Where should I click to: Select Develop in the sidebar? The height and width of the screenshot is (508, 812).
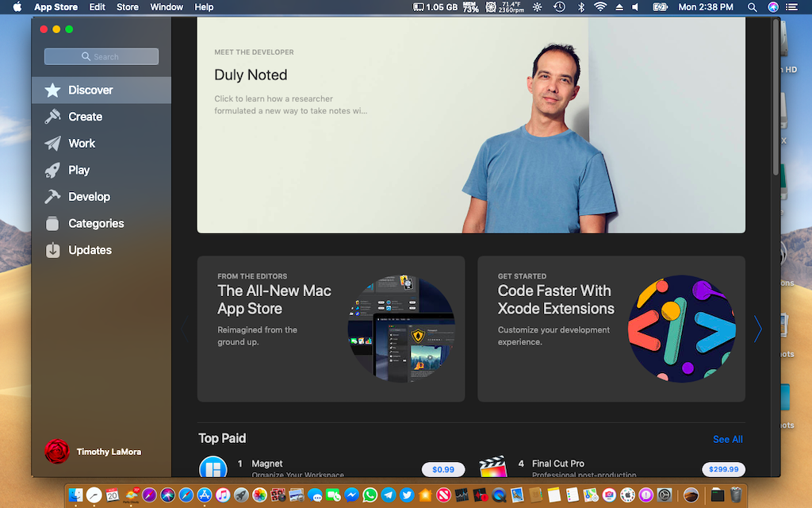101,197
